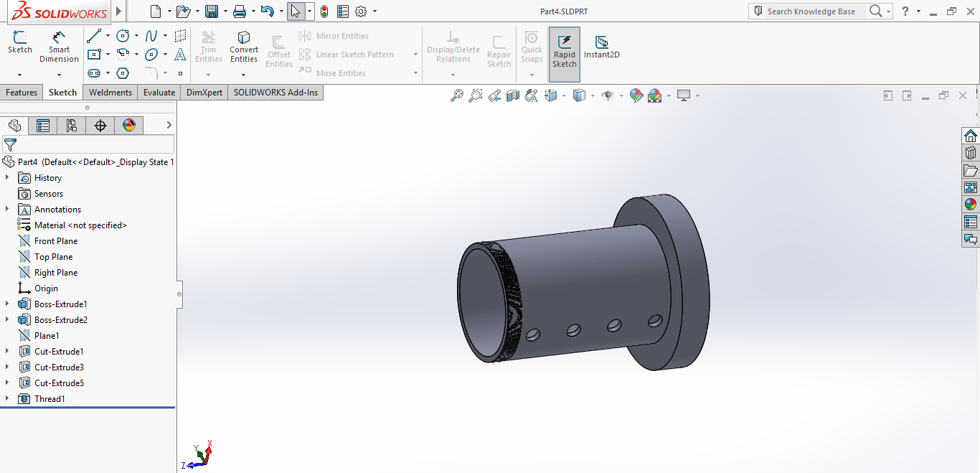Select the Line sketch tool
Image resolution: width=980 pixels, height=473 pixels.
click(94, 36)
